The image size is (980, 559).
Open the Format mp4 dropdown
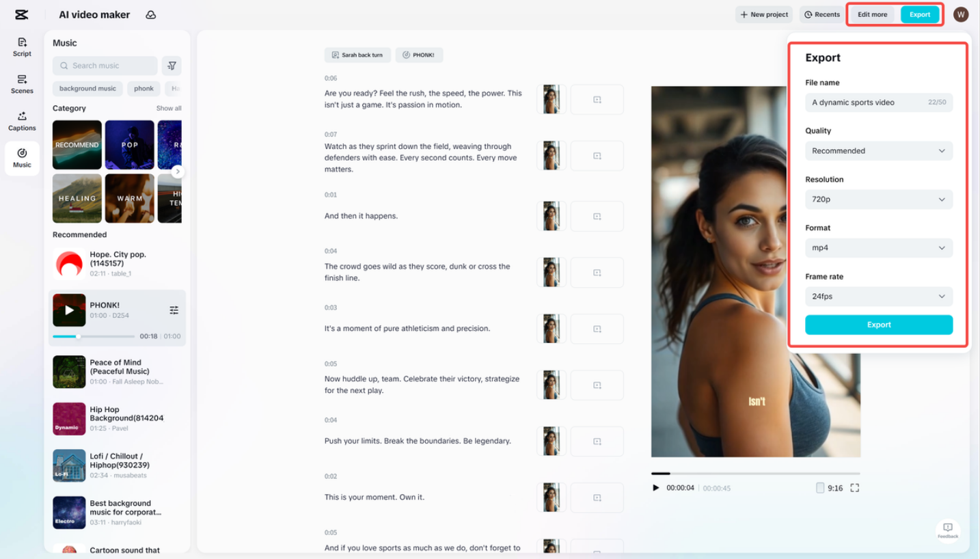click(x=879, y=248)
